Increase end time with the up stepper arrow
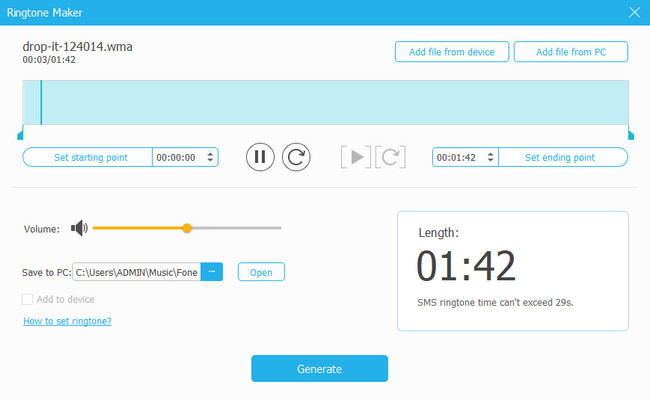 (x=490, y=154)
